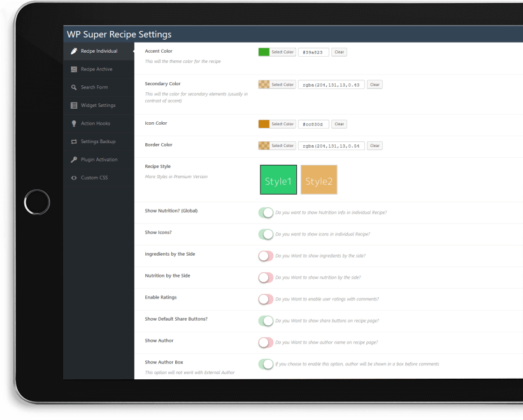This screenshot has width=523, height=420.
Task: Click the Widget Settings list icon
Action: (74, 106)
